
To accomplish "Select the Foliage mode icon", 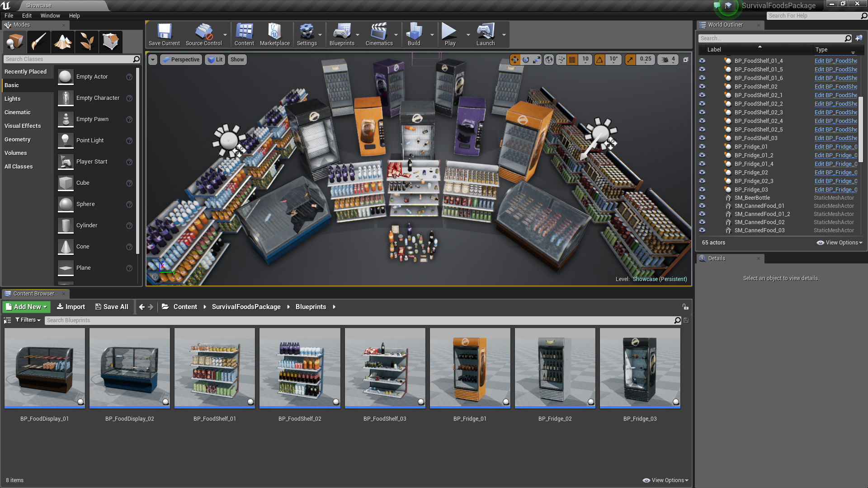I will pos(87,42).
